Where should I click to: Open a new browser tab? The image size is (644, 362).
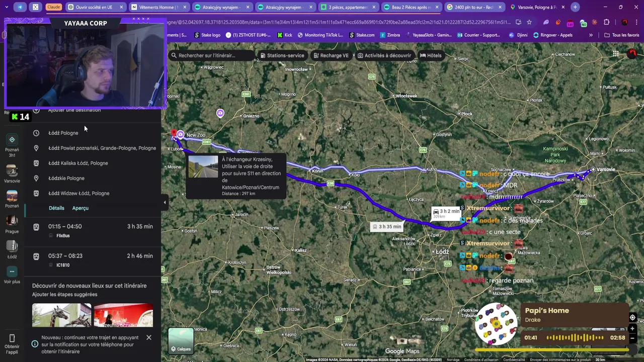click(575, 7)
